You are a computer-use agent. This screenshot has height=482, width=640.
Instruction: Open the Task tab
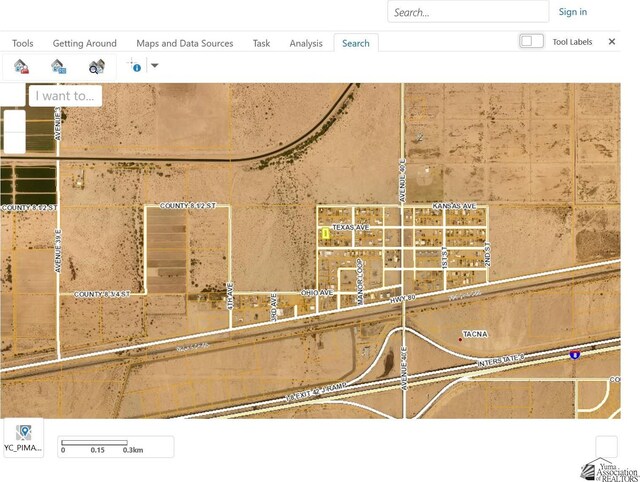coord(261,43)
